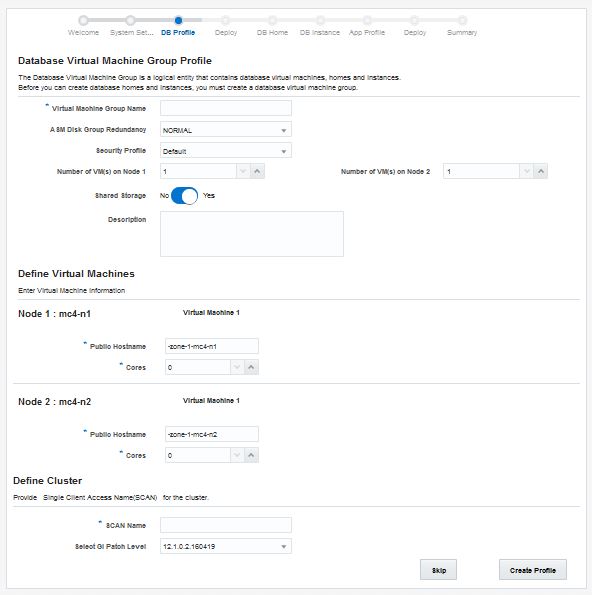Click the Cores value field for Node 2
Screen dimensions: 592x595
pos(198,455)
